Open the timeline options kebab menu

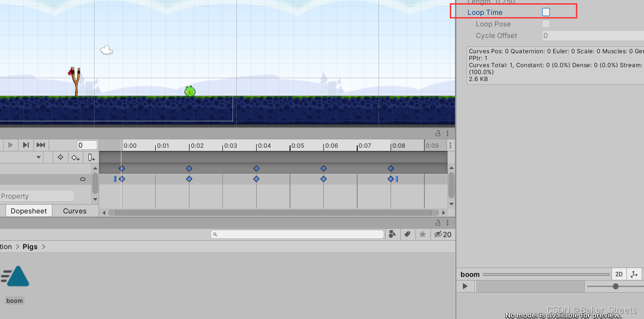tap(450, 145)
